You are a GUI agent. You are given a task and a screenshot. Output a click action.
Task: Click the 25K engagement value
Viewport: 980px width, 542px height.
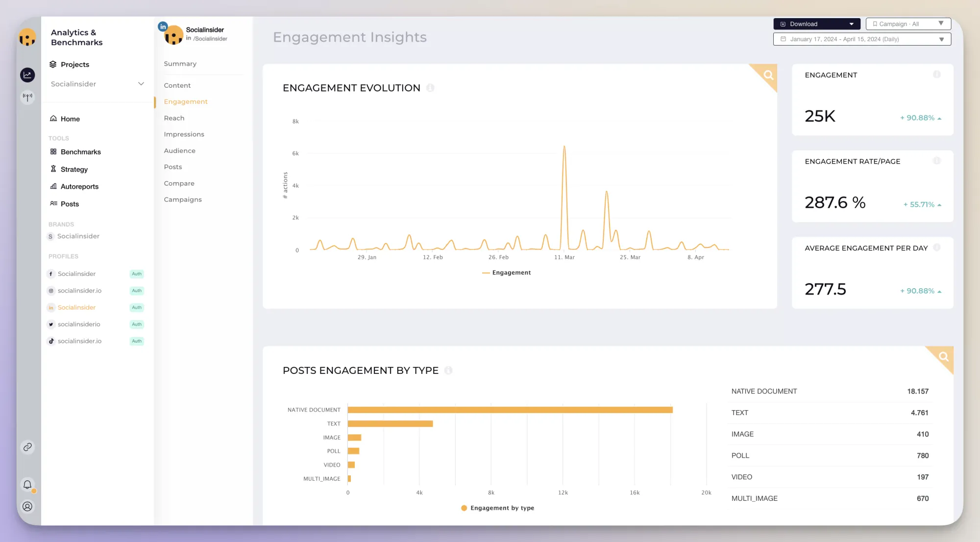pyautogui.click(x=820, y=116)
